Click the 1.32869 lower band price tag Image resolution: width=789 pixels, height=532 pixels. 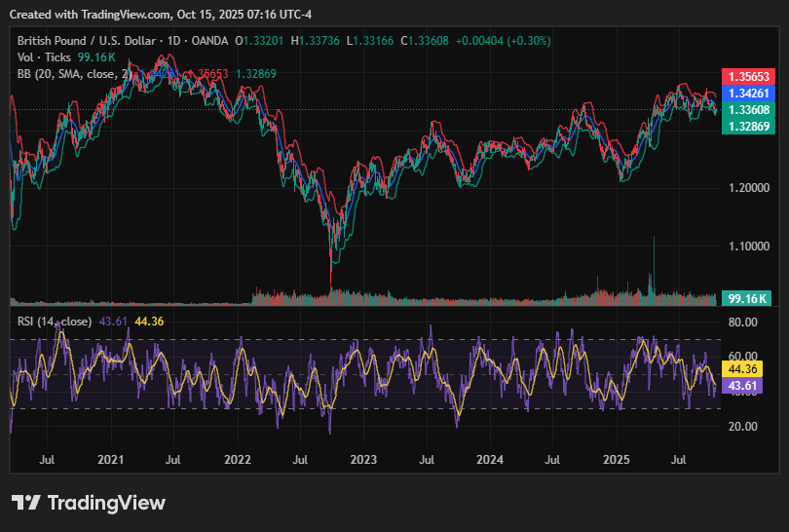coord(747,127)
